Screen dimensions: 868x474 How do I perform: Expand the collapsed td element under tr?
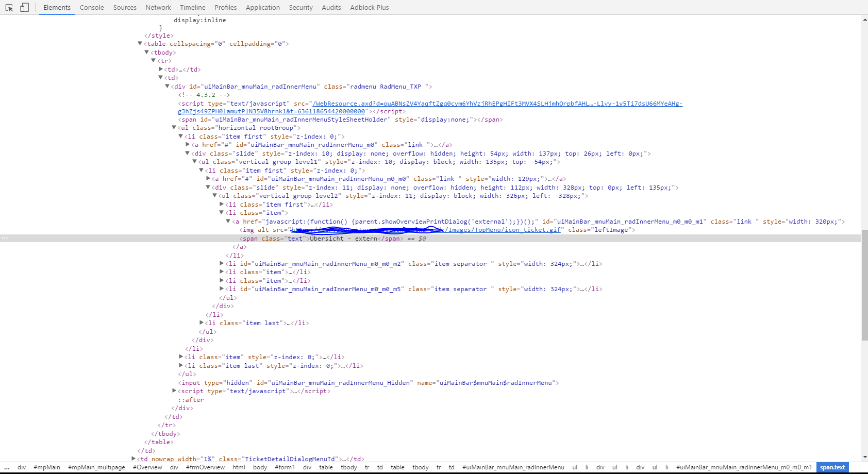click(x=161, y=69)
